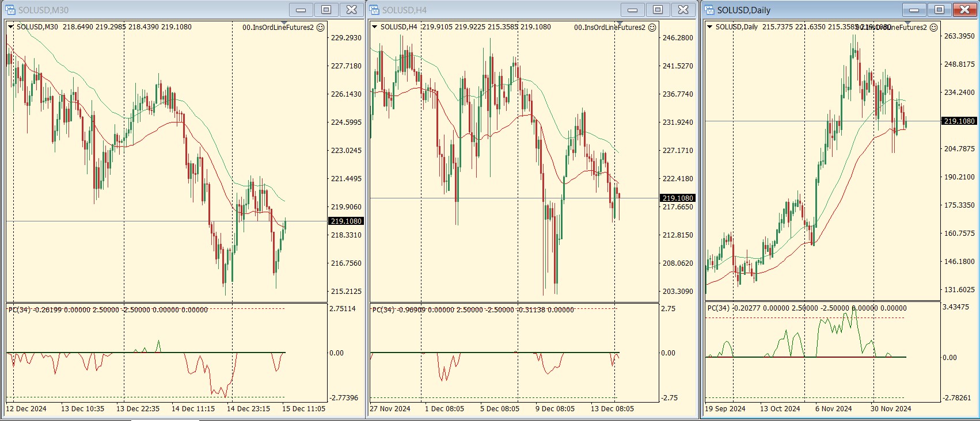
Task: Click the PC(34) indicator label in H4 chart
Action: pyautogui.click(x=383, y=309)
